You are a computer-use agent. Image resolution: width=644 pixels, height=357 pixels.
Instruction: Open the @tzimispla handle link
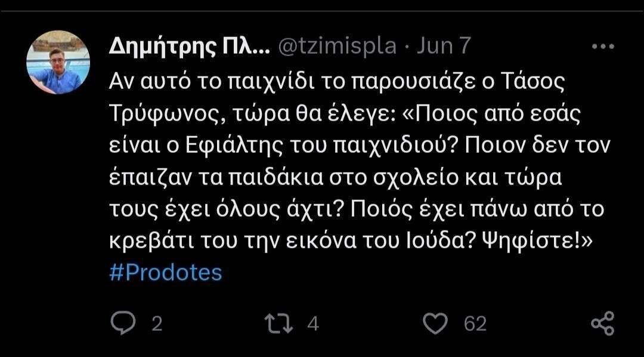coord(338,47)
